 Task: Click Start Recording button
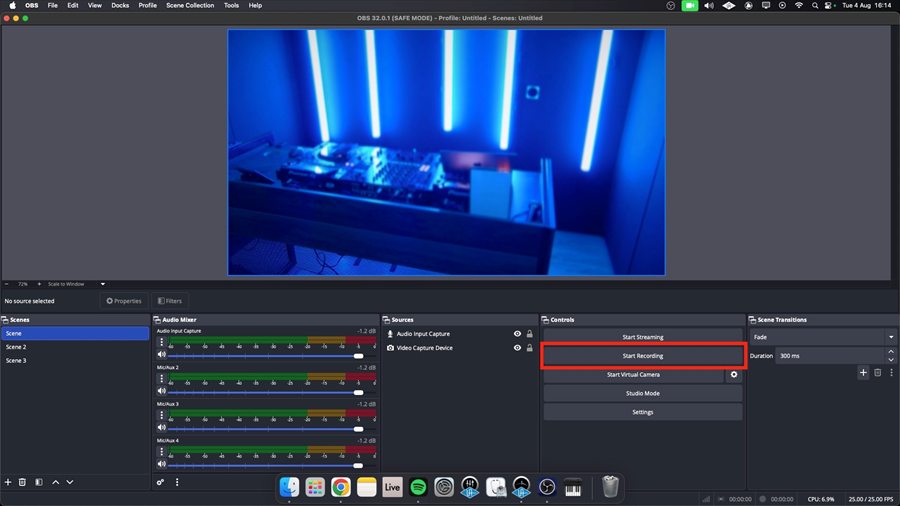click(643, 356)
